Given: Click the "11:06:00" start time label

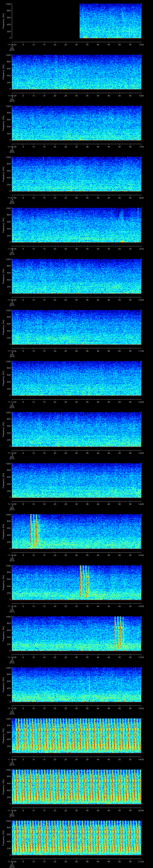Looking at the screenshot, I should click(x=12, y=147).
